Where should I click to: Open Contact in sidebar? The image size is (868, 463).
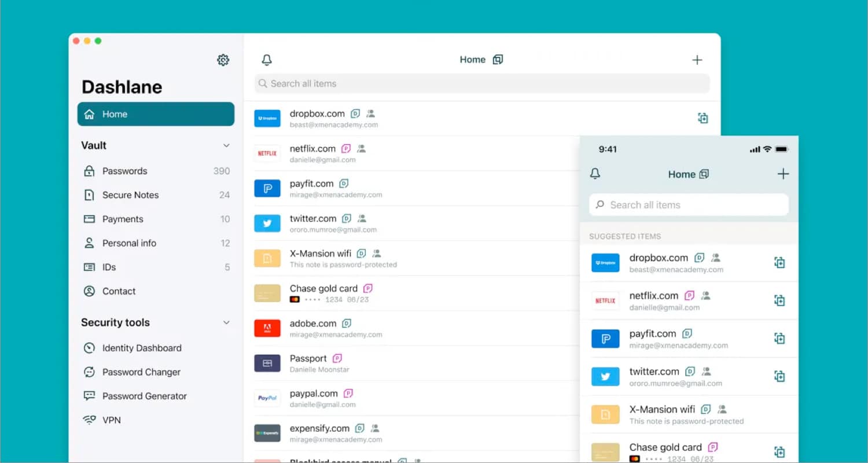(x=156, y=291)
